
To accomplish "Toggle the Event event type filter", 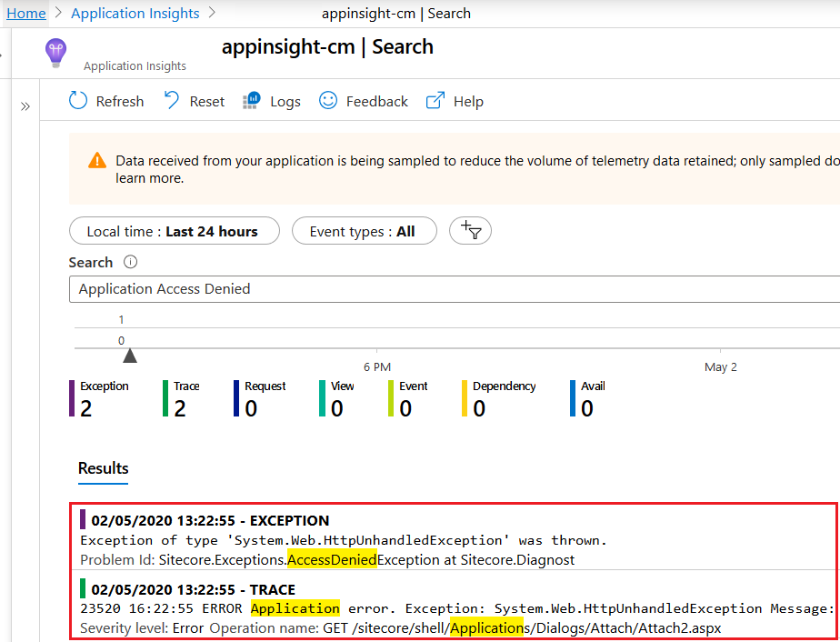I will [407, 398].
